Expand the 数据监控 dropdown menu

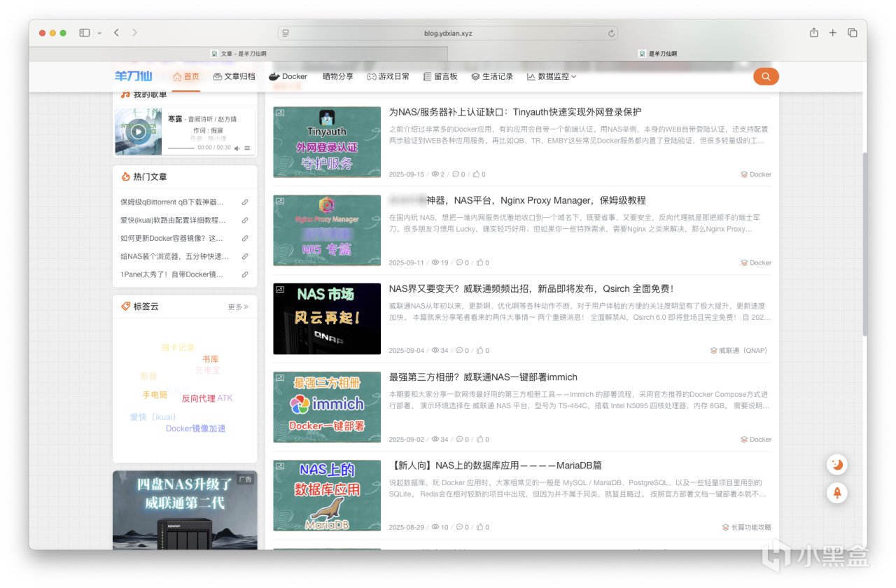tap(552, 76)
